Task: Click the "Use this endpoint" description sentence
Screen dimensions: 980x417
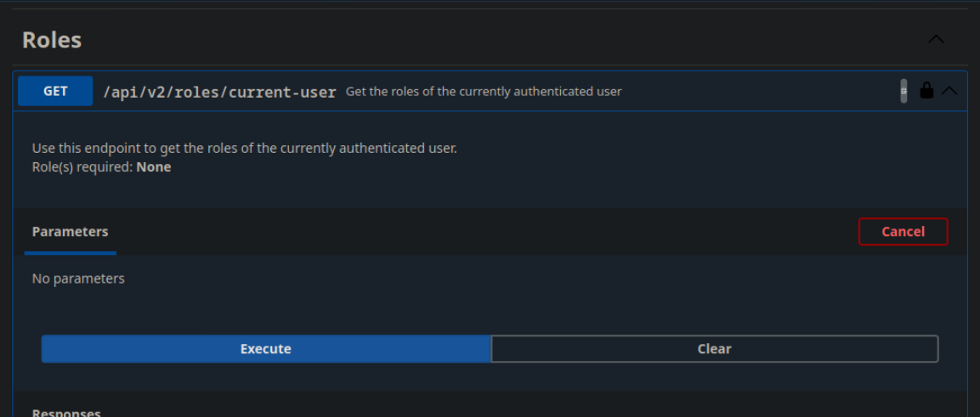Action: pos(245,149)
